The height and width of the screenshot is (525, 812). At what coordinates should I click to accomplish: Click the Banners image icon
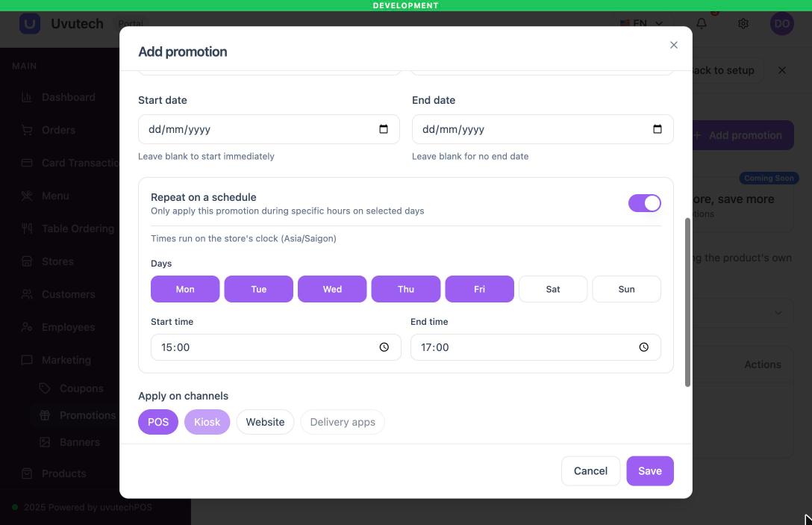click(45, 442)
